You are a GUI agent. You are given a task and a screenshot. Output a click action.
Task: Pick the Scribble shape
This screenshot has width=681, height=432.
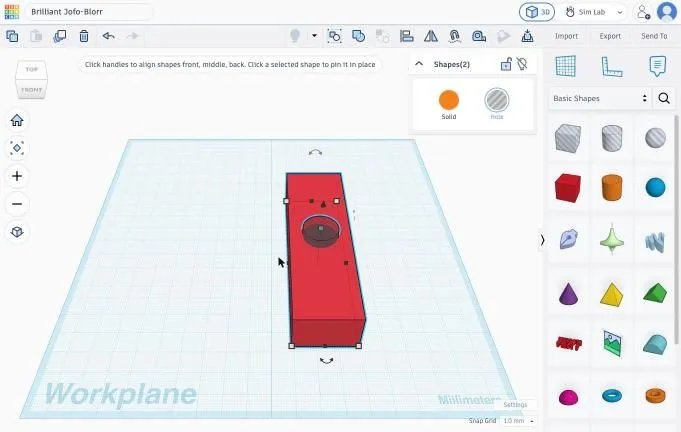568,239
